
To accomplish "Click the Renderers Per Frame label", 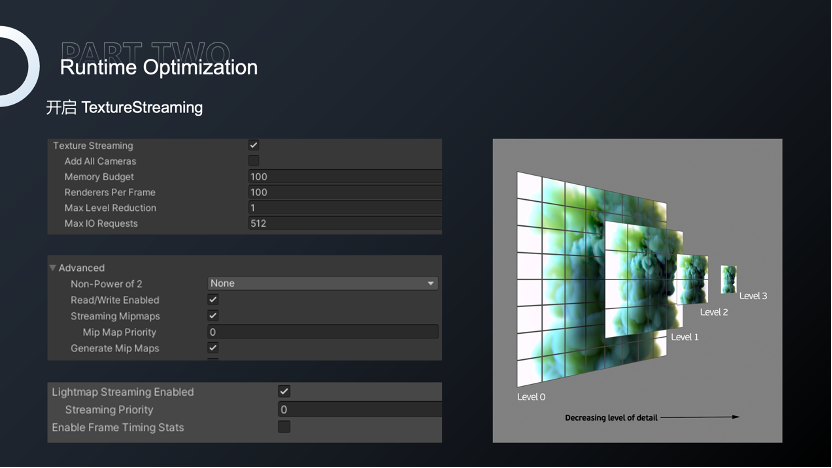I will click(x=110, y=192).
